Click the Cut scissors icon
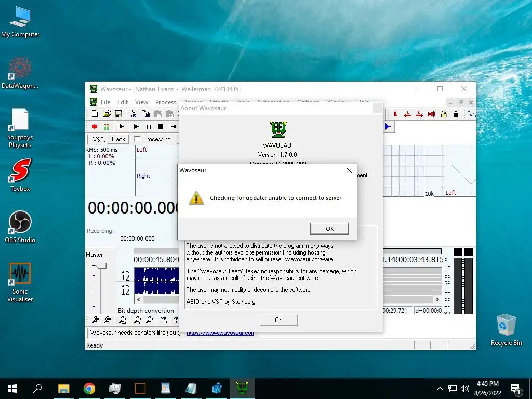Screen dimensions: 532x399 [134, 114]
